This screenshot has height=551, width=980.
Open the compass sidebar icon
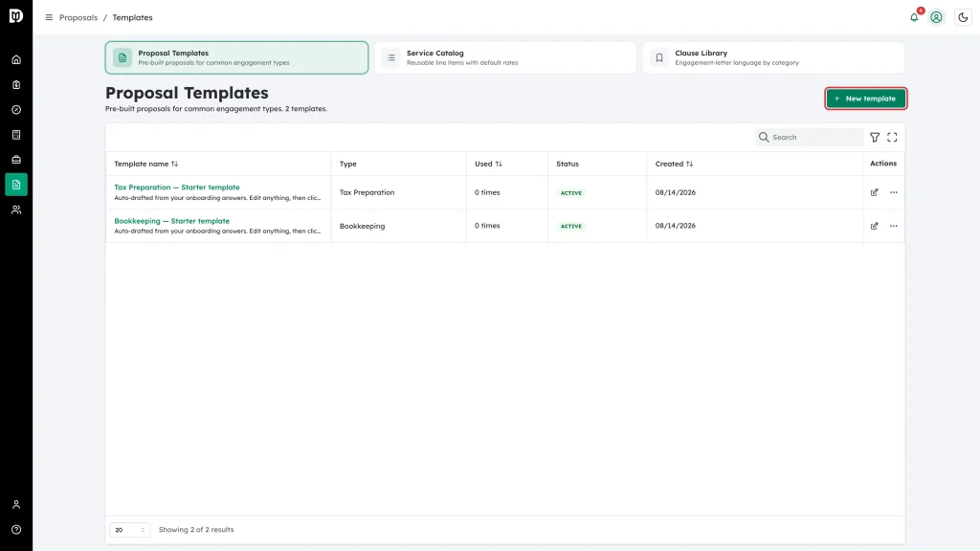click(x=16, y=110)
